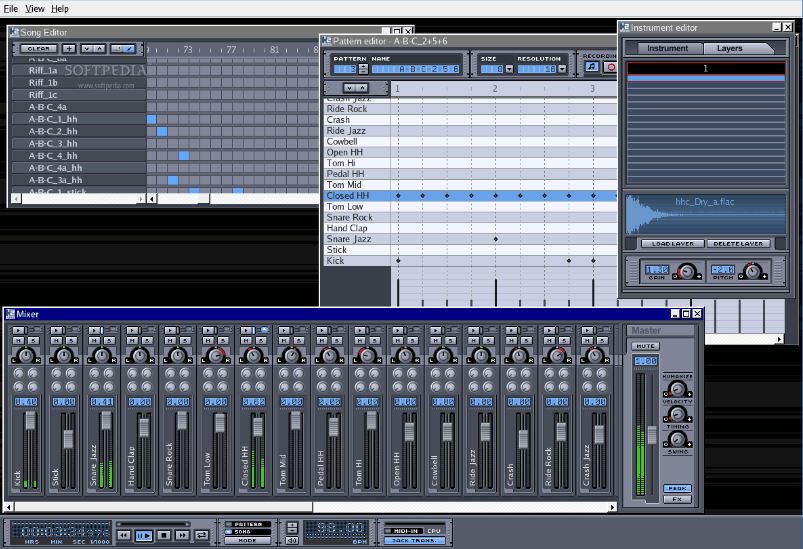Toggle song loop button in transport
The height and width of the screenshot is (549, 803).
pyautogui.click(x=202, y=535)
